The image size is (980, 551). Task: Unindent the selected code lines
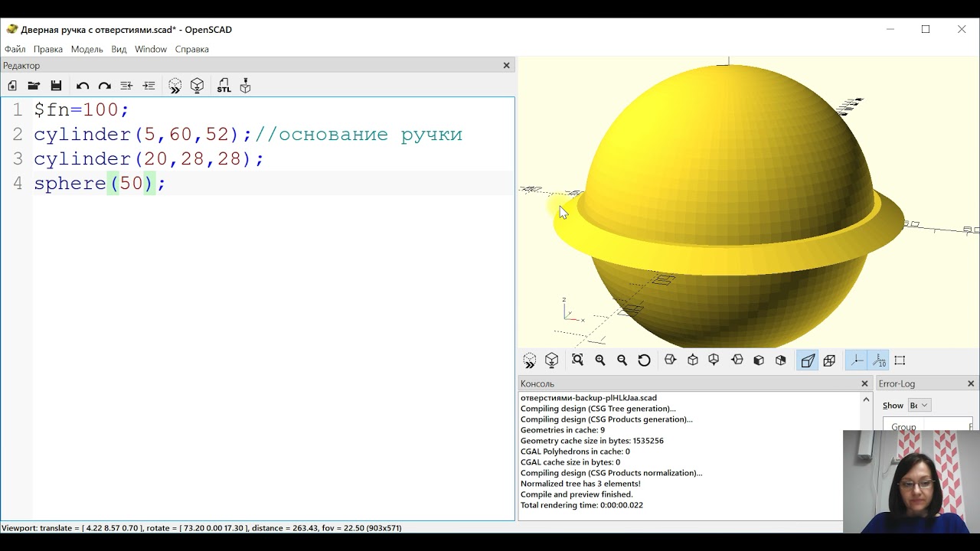(126, 86)
